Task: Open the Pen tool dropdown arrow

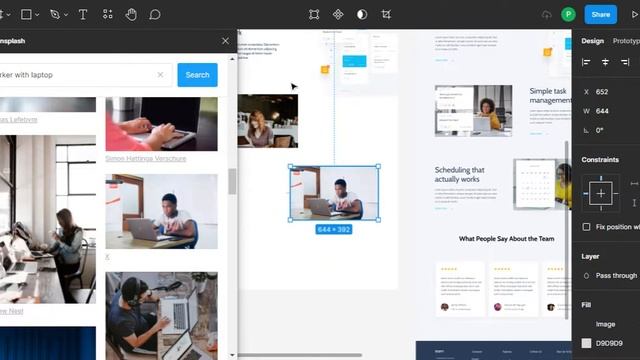Action: pos(66,15)
